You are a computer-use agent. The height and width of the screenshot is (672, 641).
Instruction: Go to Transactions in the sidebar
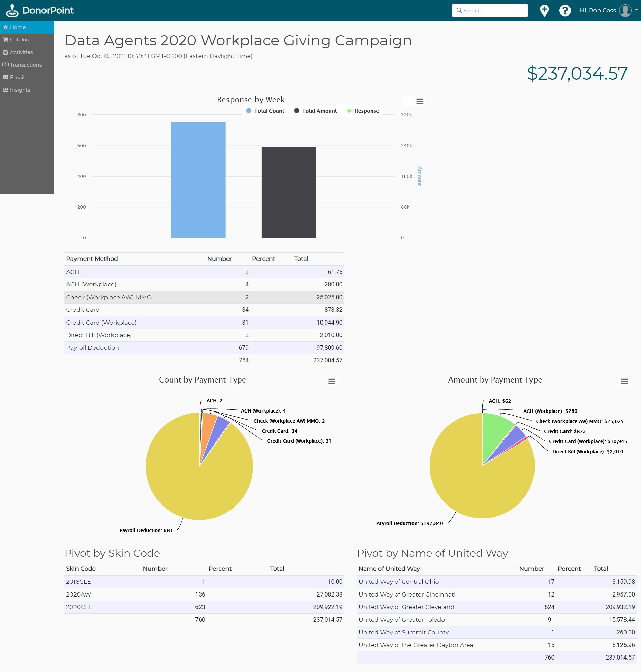[26, 65]
